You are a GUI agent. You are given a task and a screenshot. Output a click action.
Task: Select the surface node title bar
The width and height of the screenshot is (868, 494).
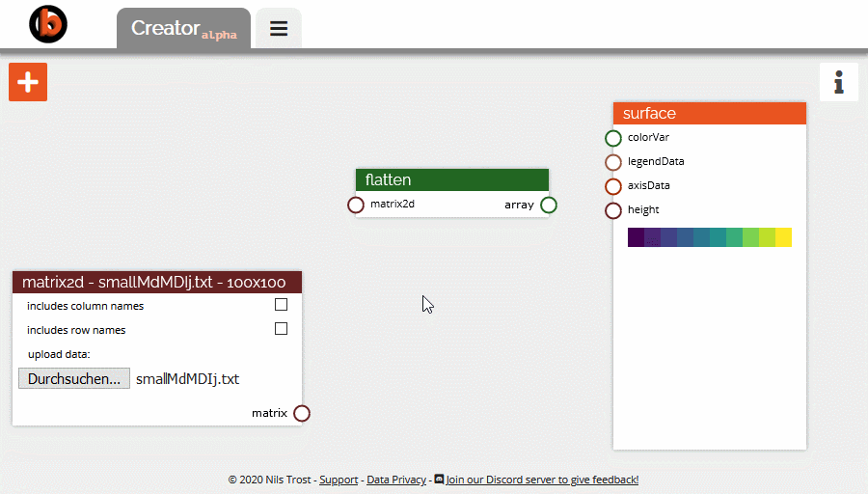(x=709, y=114)
